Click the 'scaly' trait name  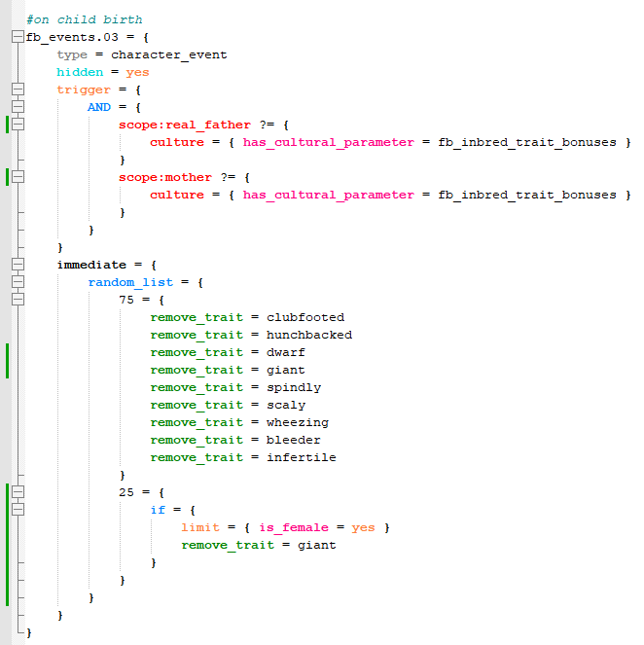click(x=286, y=405)
